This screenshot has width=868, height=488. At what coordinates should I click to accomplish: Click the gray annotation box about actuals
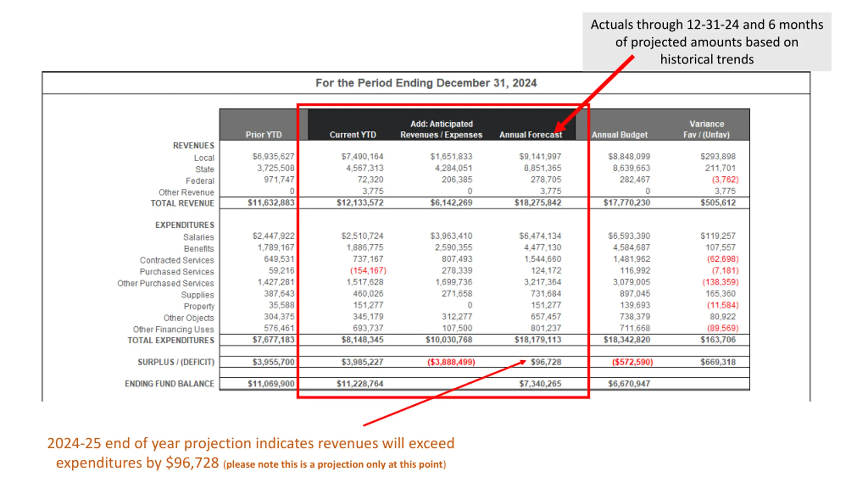coord(707,42)
